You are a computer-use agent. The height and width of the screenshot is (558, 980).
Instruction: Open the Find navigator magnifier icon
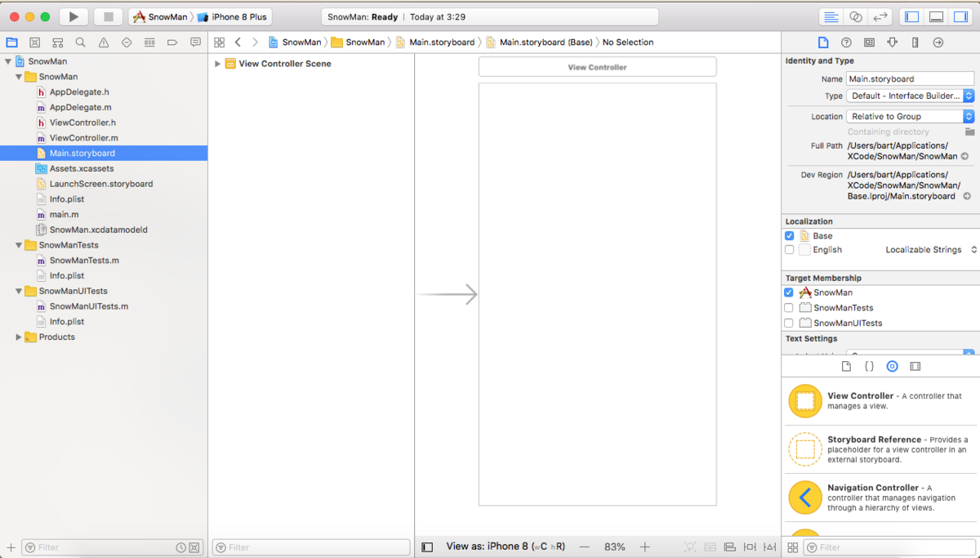pos(80,42)
